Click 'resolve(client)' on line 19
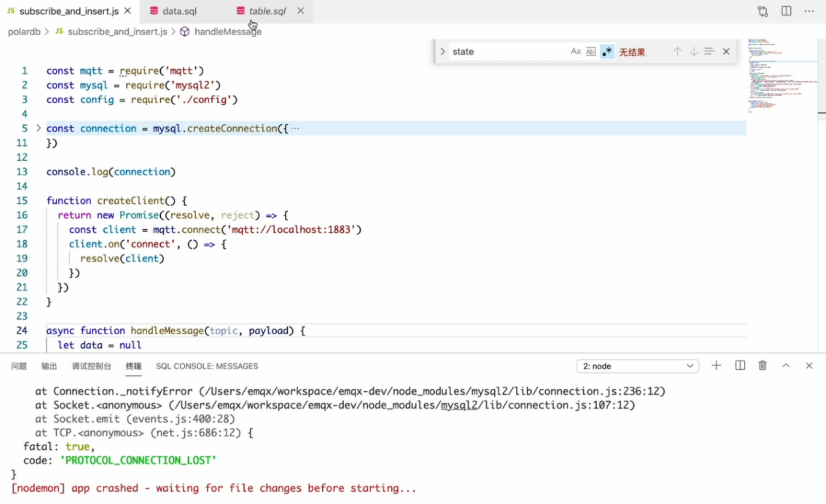This screenshot has width=826, height=504. click(122, 259)
